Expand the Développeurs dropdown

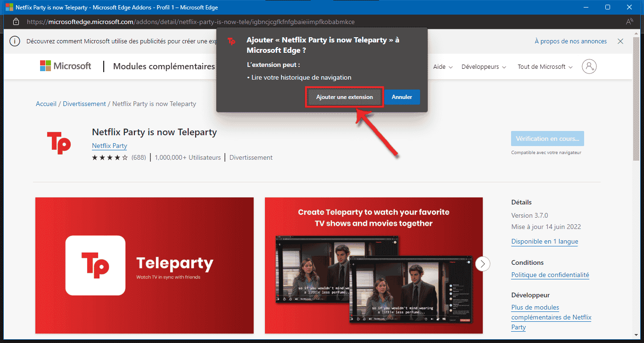tap(484, 67)
